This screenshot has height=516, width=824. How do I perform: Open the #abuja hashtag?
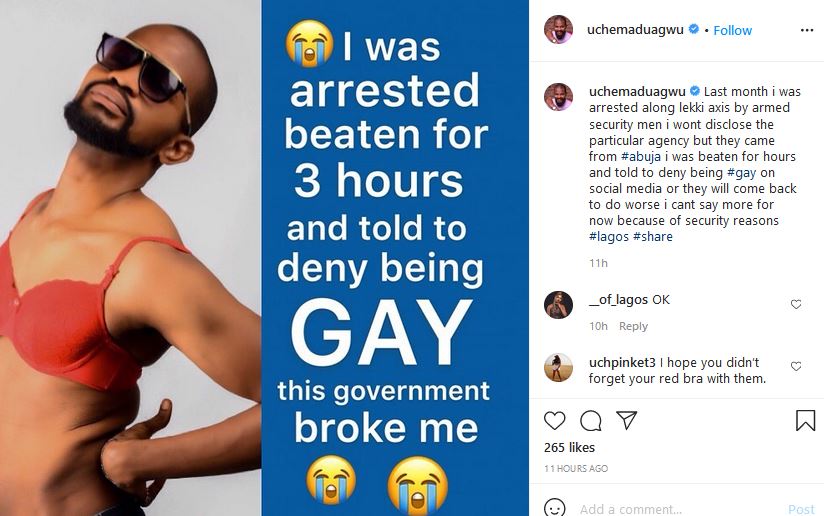[x=641, y=157]
